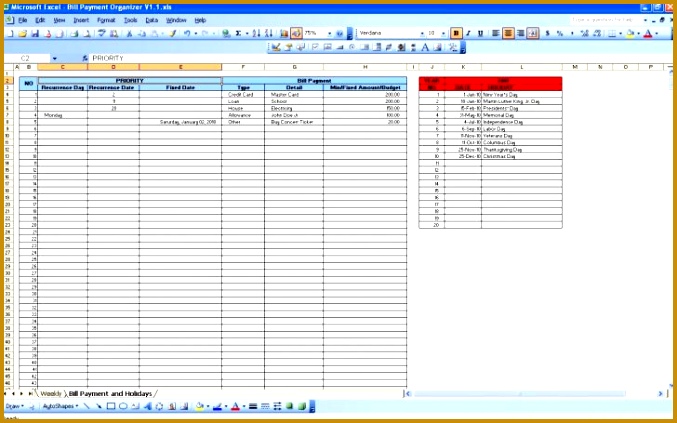Image resolution: width=677 pixels, height=423 pixels.
Task: Click the Decrease Decimal icon
Action: (x=597, y=33)
